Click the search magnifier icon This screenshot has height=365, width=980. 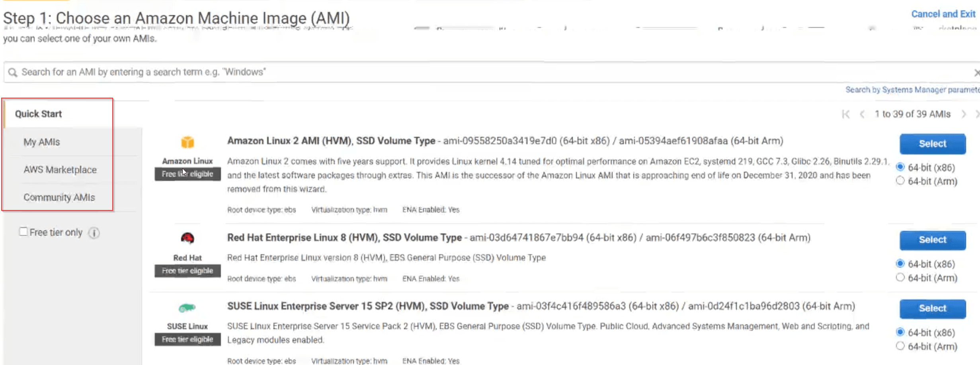tap(13, 73)
